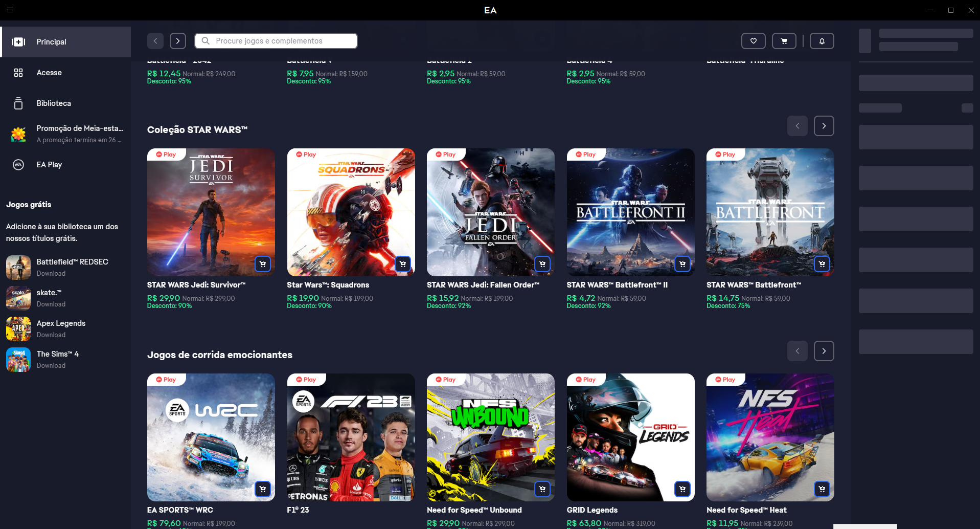Navigate forward with the top arrow button

pos(177,41)
